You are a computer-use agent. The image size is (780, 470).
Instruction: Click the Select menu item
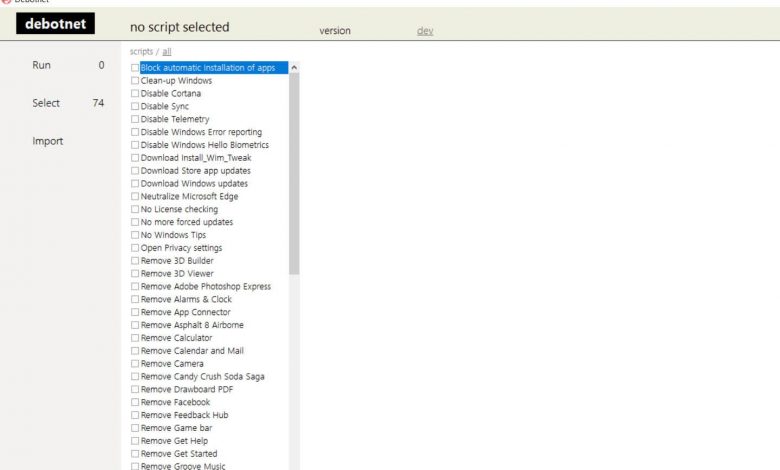(x=46, y=103)
